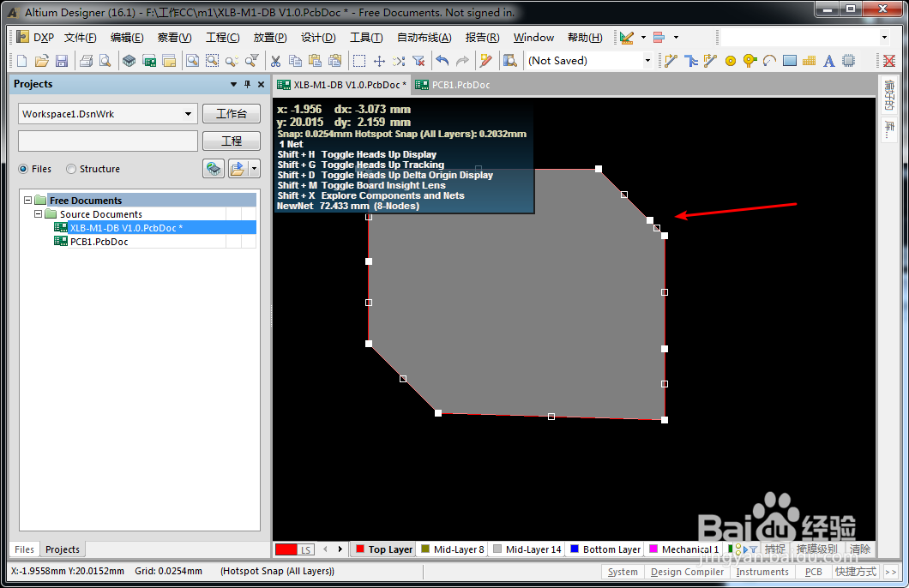
Task: Select the Structure radio button
Action: click(x=71, y=169)
